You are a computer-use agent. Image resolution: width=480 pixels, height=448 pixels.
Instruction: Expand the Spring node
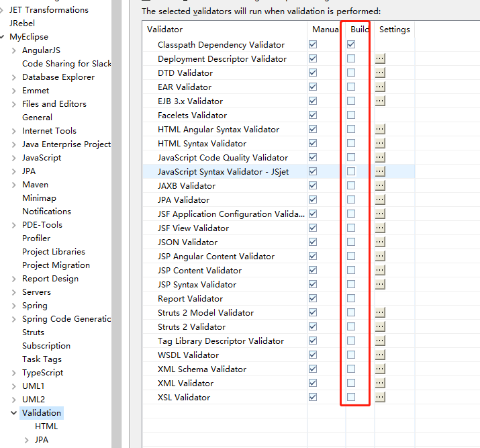point(14,306)
